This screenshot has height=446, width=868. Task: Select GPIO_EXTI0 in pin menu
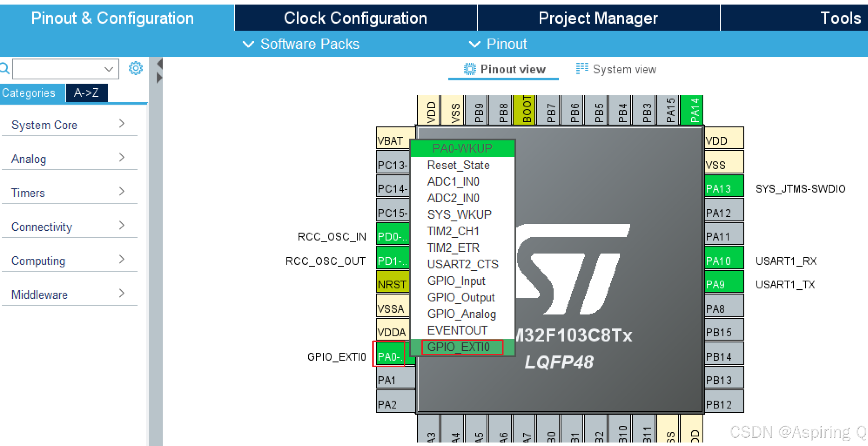(462, 347)
